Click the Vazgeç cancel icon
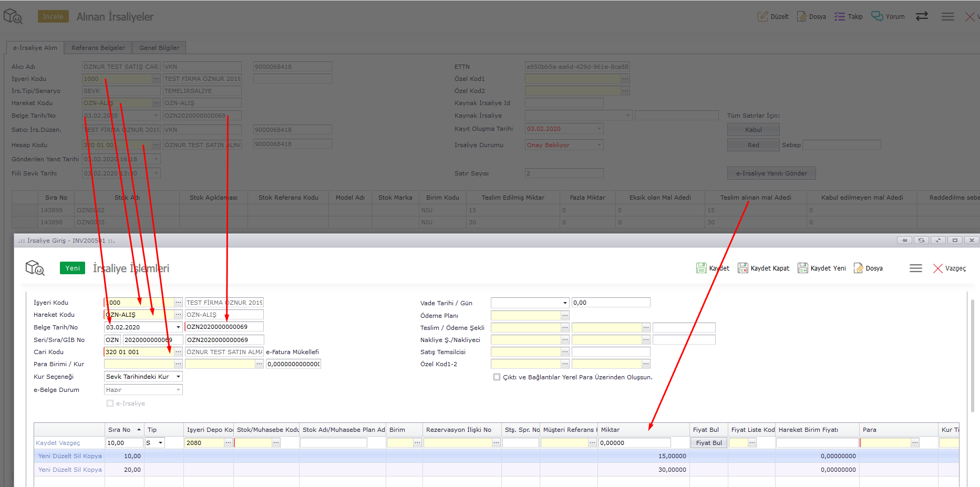 point(938,268)
